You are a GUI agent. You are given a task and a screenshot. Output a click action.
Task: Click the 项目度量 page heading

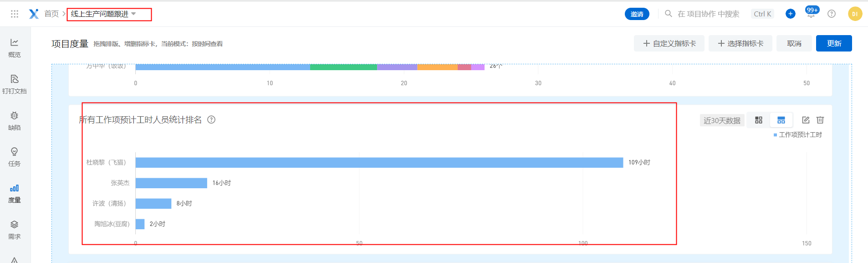click(70, 44)
